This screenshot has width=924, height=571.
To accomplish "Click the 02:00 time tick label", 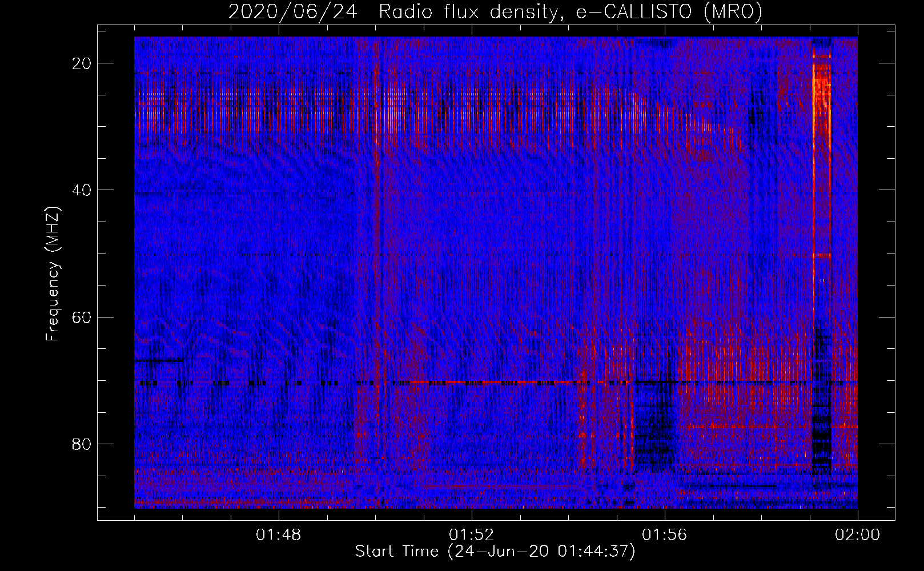I will 857,535.
